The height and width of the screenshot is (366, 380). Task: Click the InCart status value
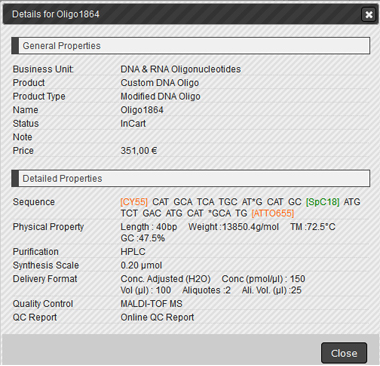[x=133, y=124]
